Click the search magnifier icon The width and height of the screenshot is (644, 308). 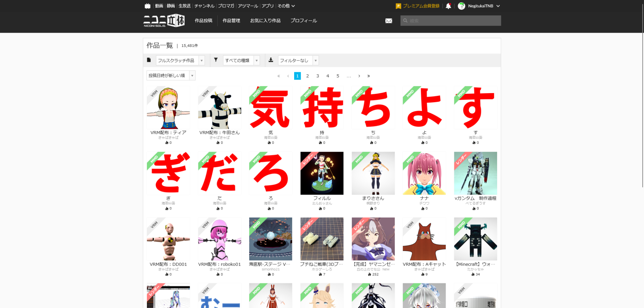pos(405,21)
